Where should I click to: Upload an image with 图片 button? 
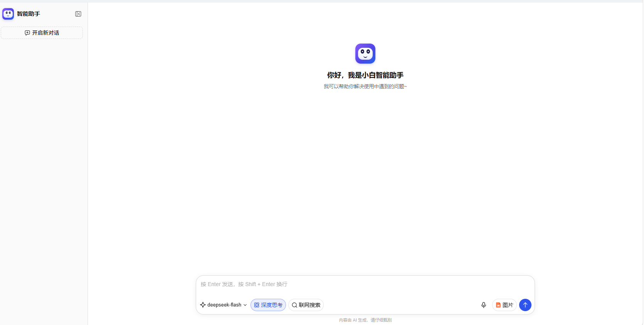coord(504,305)
